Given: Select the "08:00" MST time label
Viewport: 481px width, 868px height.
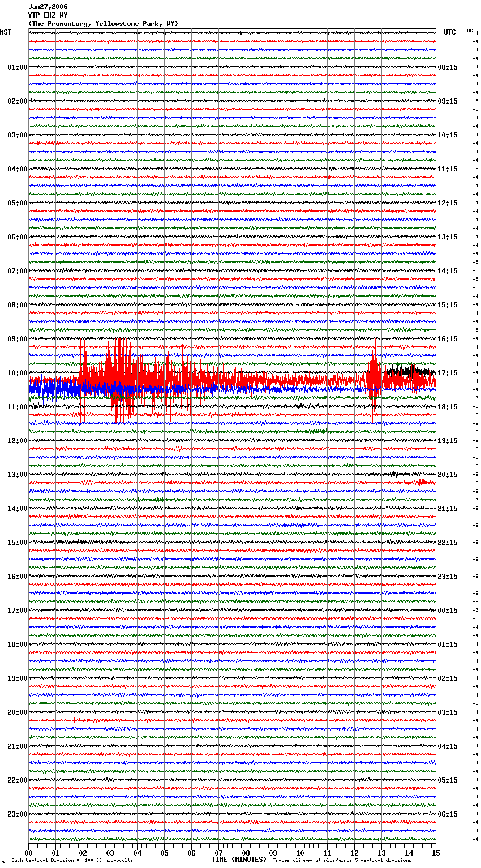Looking at the screenshot, I should coord(18,305).
